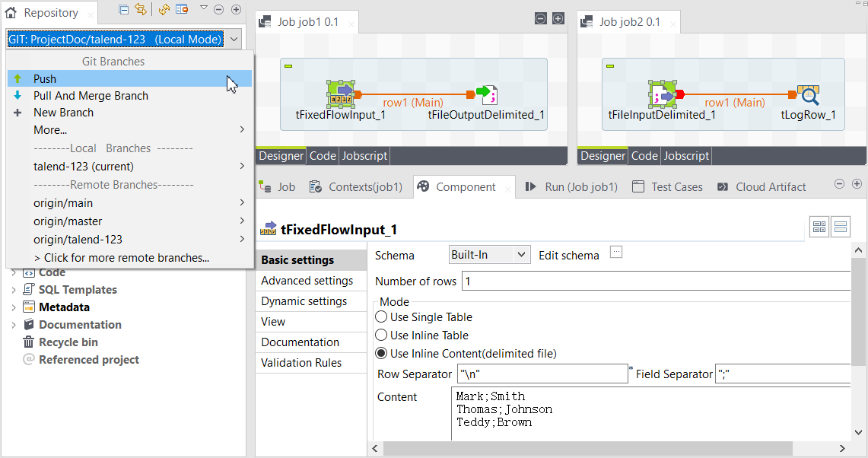Expand the SQL Templates node

click(14, 290)
